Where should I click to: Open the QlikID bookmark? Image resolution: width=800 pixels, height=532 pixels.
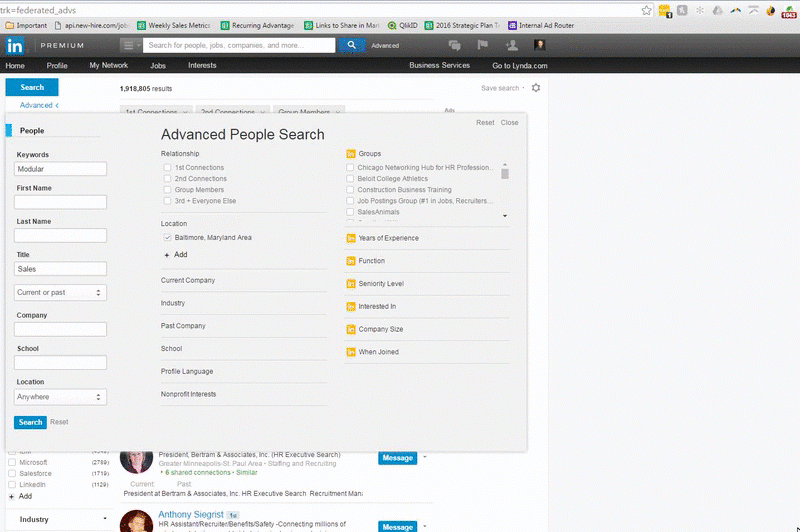(402, 26)
